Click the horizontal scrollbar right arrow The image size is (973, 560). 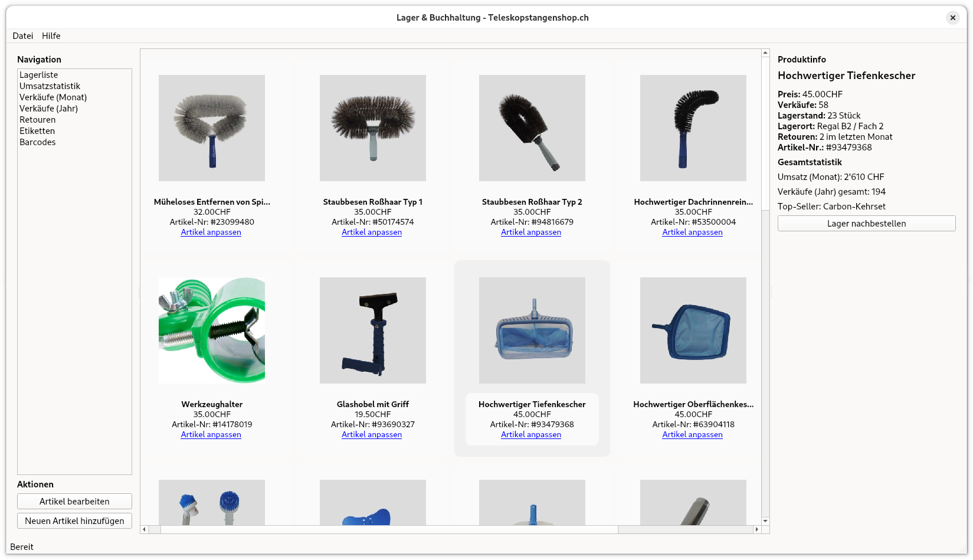pos(757,530)
